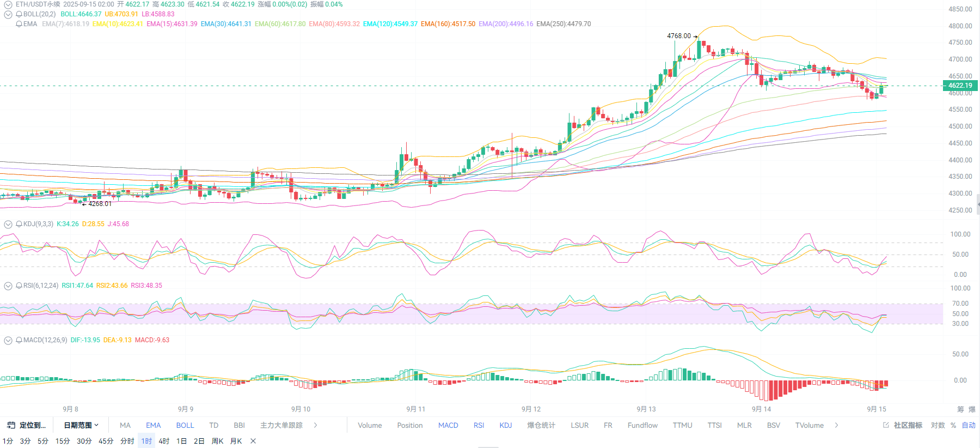
Task: Select the 3分 timeframe
Action: [25, 441]
